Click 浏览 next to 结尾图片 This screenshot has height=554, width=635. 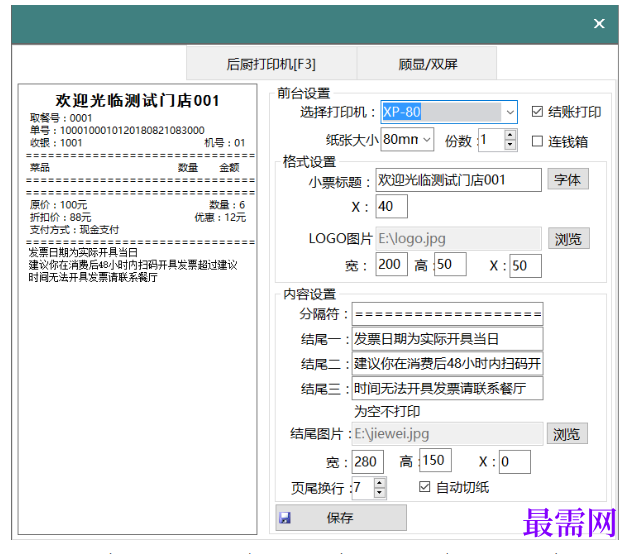tap(567, 434)
